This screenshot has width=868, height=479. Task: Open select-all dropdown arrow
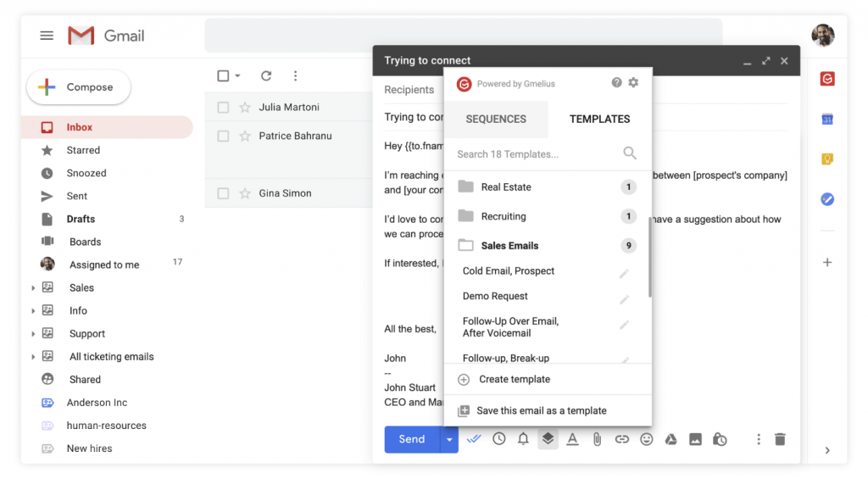pyautogui.click(x=237, y=75)
